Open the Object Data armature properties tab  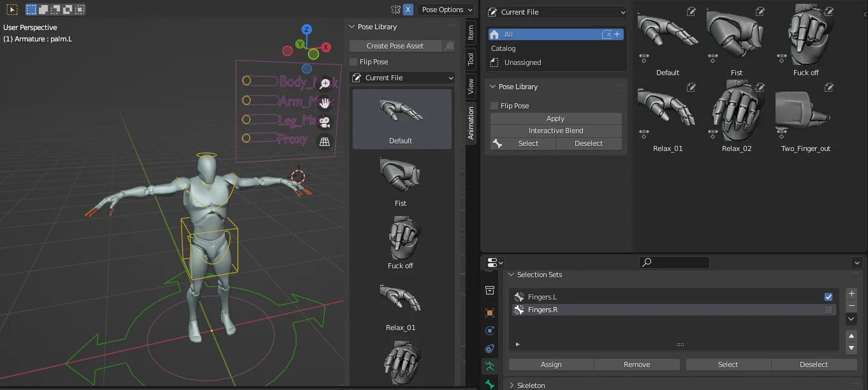489,366
